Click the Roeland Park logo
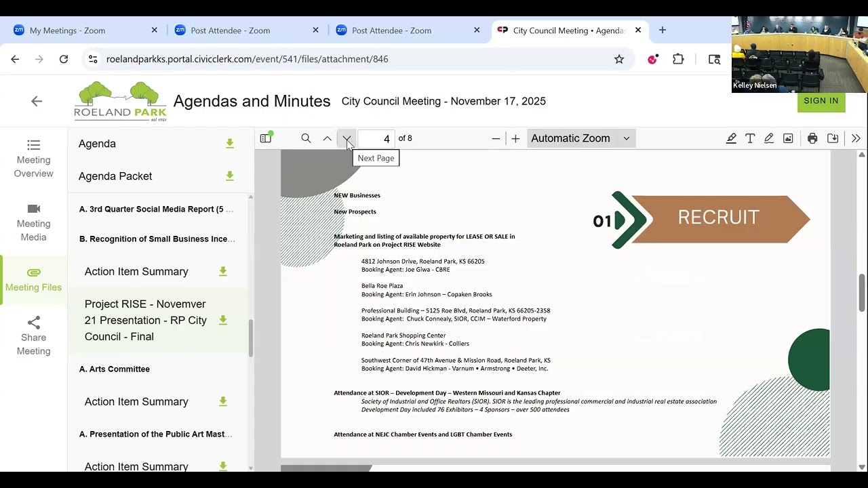This screenshot has height=488, width=868. coord(120,101)
